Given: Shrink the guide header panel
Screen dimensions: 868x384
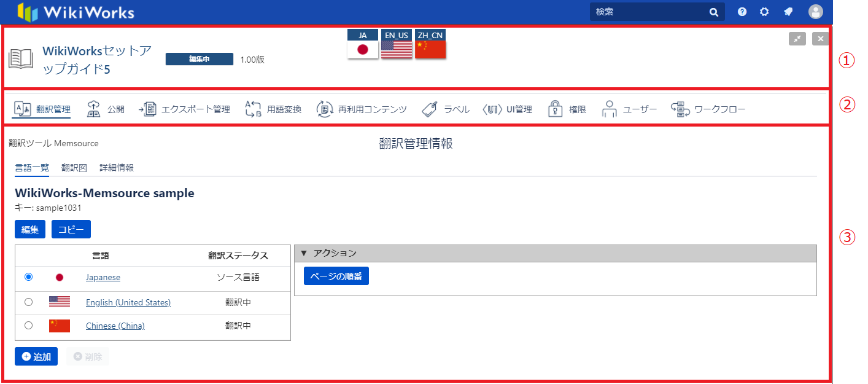Looking at the screenshot, I should (797, 39).
